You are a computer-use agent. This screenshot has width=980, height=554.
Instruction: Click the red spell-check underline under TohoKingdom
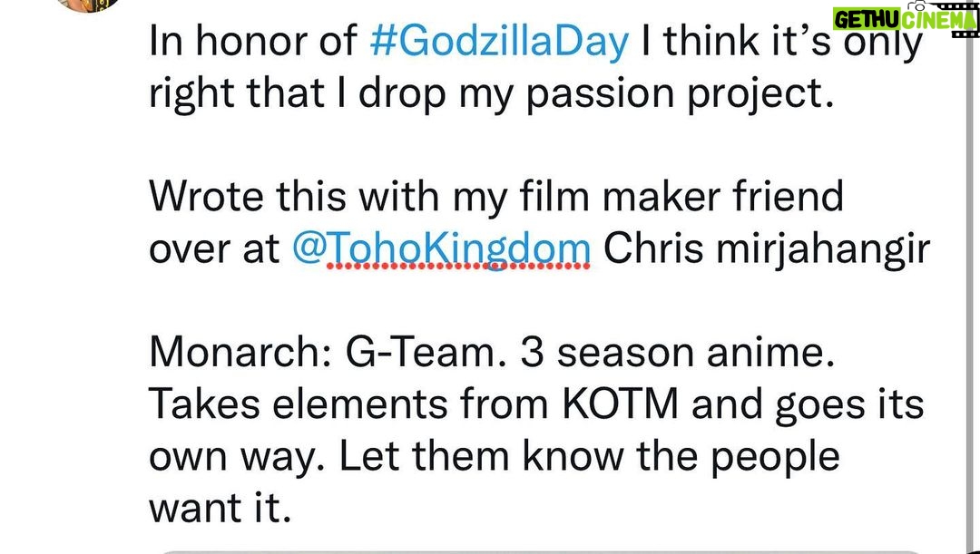(x=458, y=266)
